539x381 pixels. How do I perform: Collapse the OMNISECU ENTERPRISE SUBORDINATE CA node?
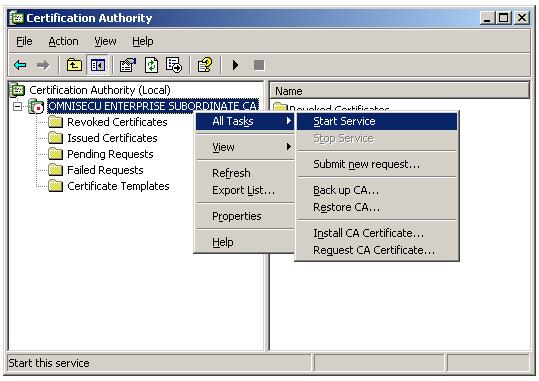coord(17,106)
